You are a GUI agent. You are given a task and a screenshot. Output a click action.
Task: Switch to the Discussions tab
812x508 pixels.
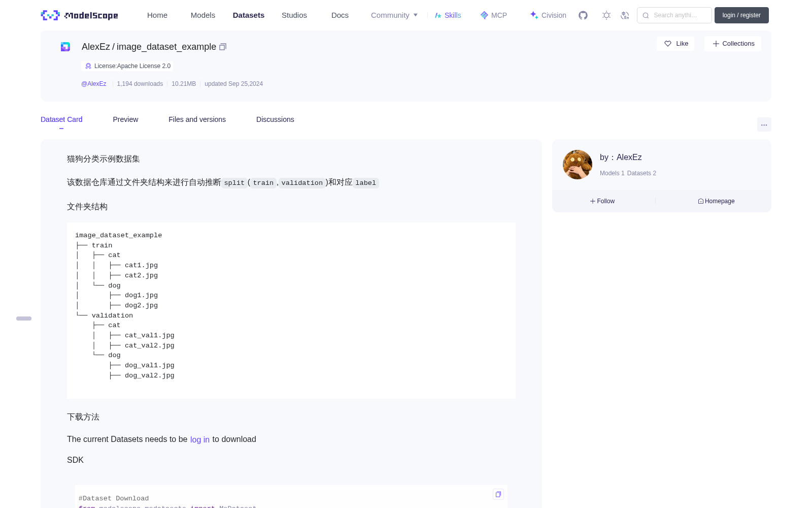[275, 119]
